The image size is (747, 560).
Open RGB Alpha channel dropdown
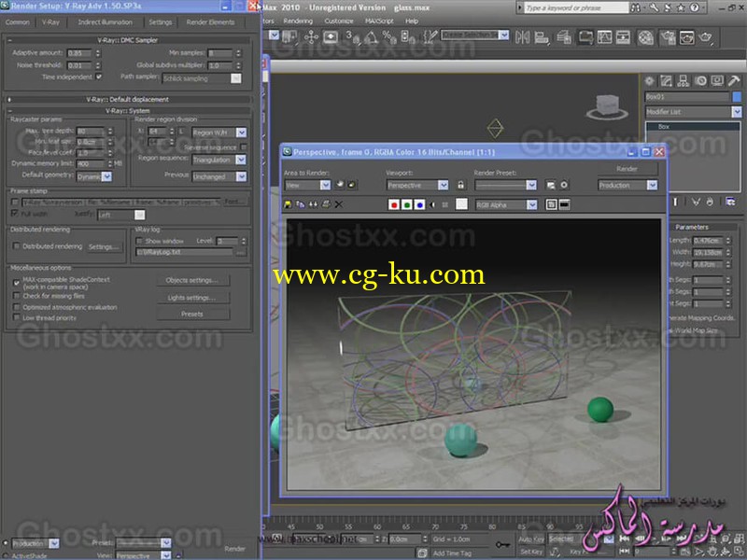click(x=506, y=204)
